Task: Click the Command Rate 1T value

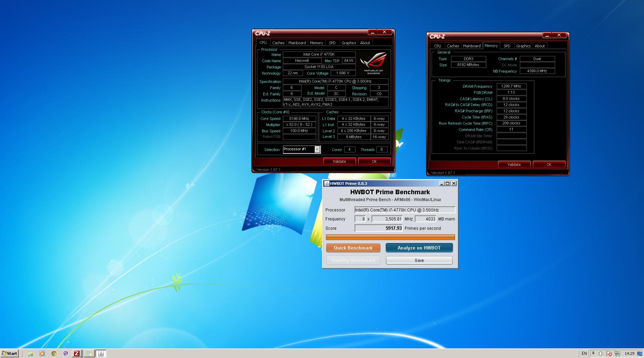Action: 511,130
